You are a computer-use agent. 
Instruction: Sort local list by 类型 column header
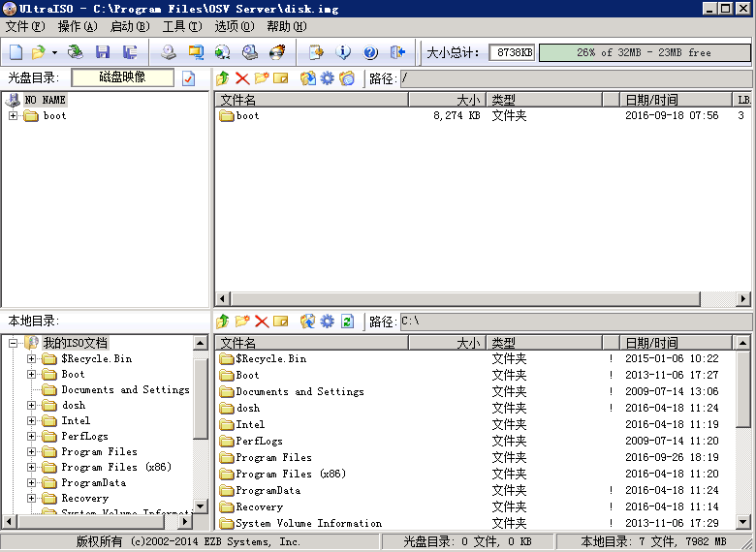tap(545, 343)
